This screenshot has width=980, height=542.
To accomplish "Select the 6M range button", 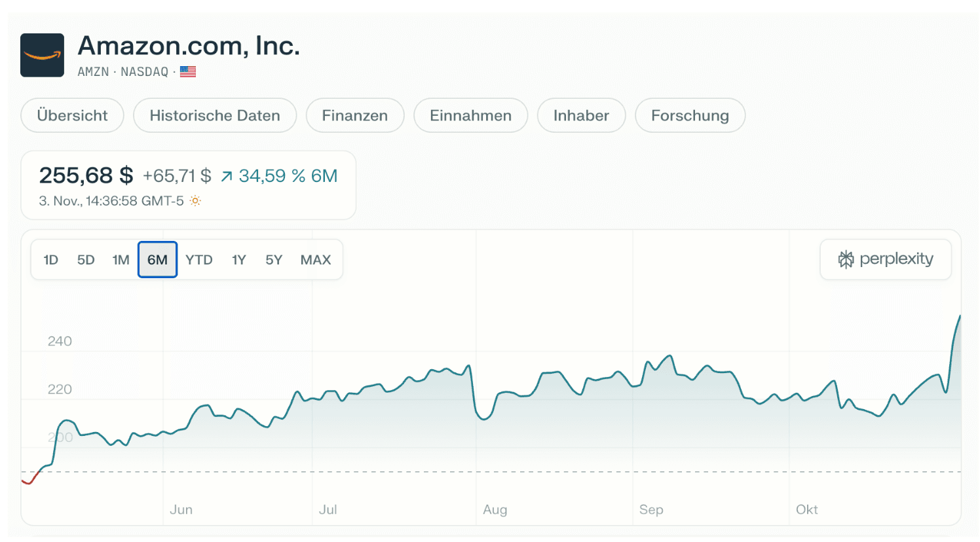I will 157,260.
